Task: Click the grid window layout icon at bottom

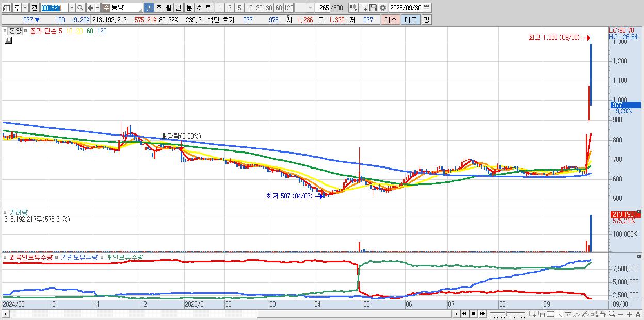Action: pyautogui.click(x=533, y=314)
